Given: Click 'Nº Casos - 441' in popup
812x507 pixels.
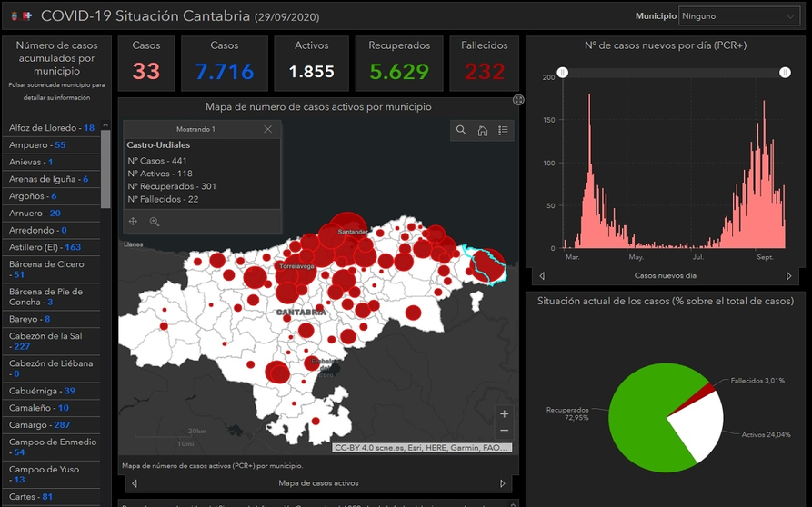Looking at the screenshot, I should 157,161.
